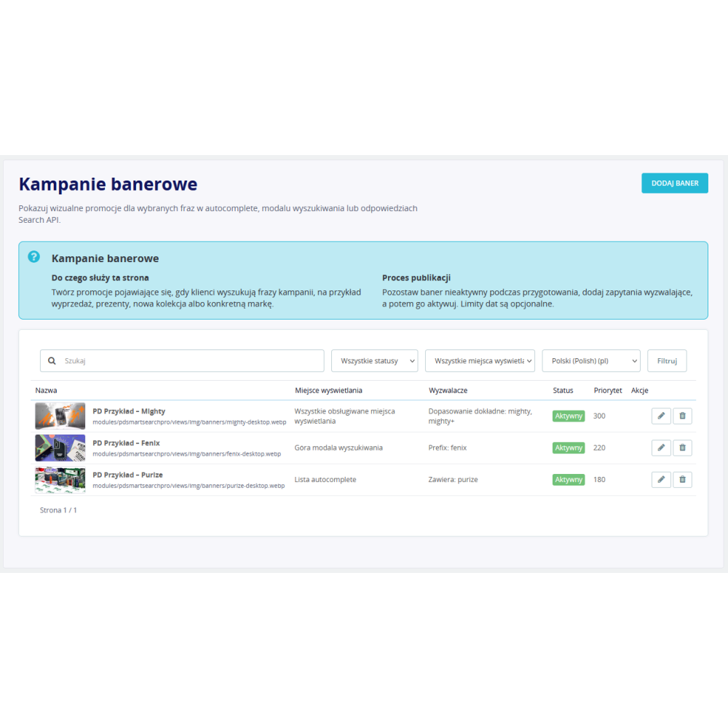Image resolution: width=728 pixels, height=728 pixels.
Task: Click the Zawiera: purize trigger text
Action: (x=453, y=480)
